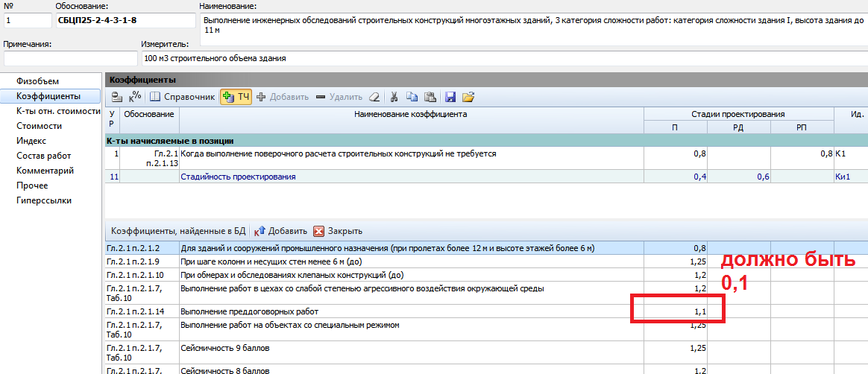Click the copy icon in toolbar
The image size is (868, 374).
(x=412, y=97)
